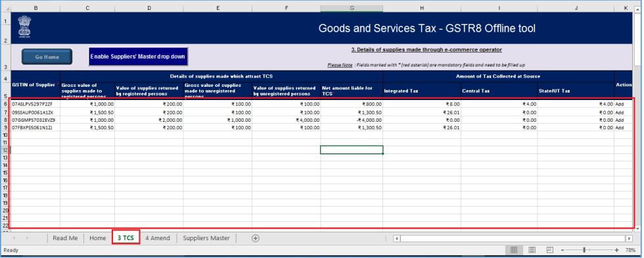
Task: Select the ₹4.00 State/UT Tax cell
Action: (x=576, y=104)
